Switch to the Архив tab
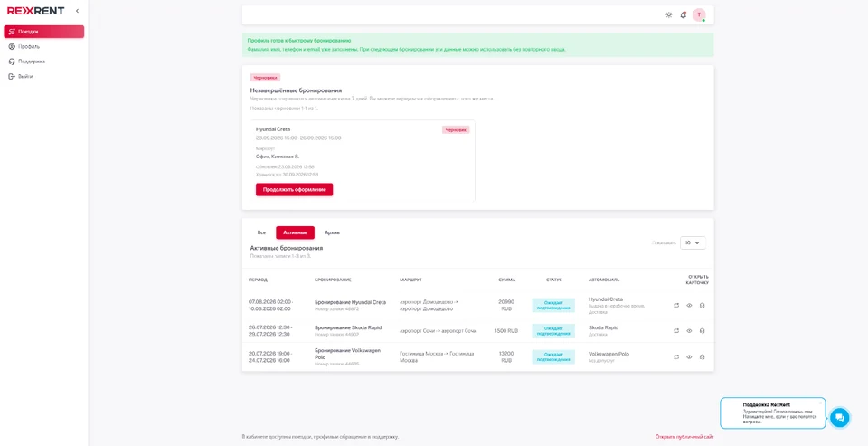This screenshot has height=446, width=868. pyautogui.click(x=332, y=232)
